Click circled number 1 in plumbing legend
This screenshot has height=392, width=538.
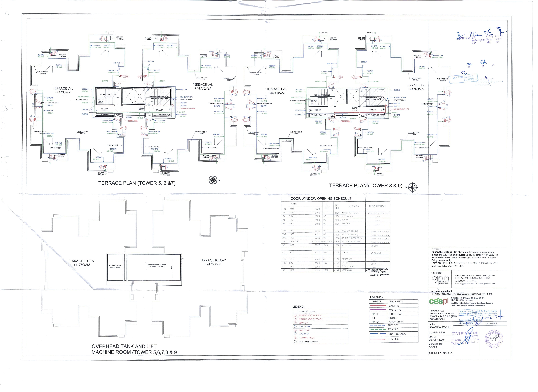tap(295, 315)
